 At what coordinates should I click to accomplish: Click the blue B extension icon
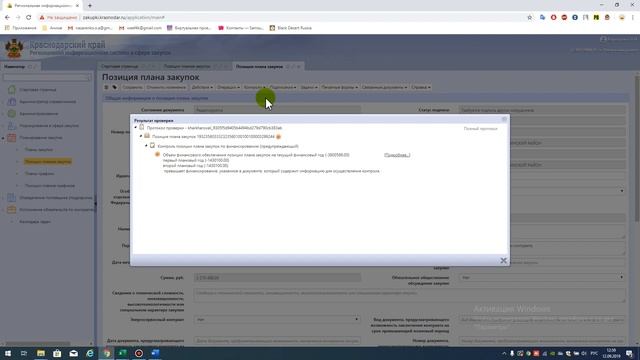pyautogui.click(x=575, y=18)
